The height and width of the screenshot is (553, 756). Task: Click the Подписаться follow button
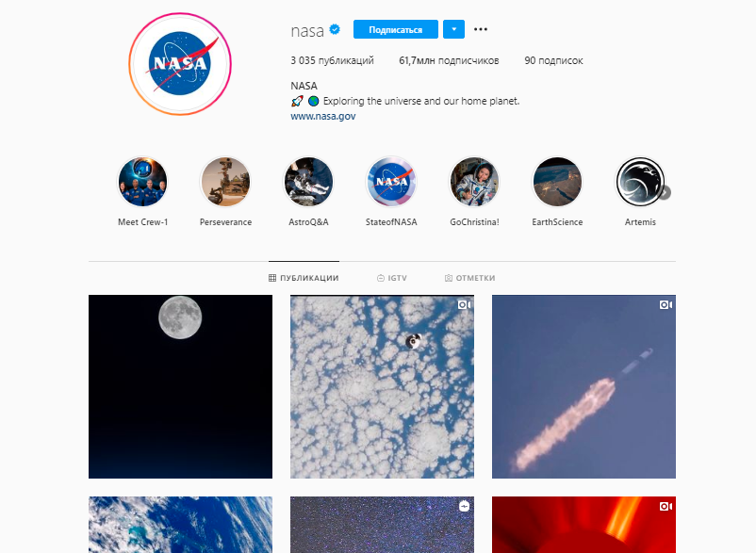396,29
